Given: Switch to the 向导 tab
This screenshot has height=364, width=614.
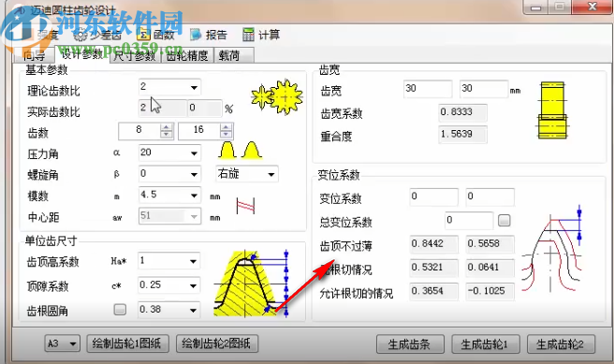Looking at the screenshot, I should tap(34, 55).
